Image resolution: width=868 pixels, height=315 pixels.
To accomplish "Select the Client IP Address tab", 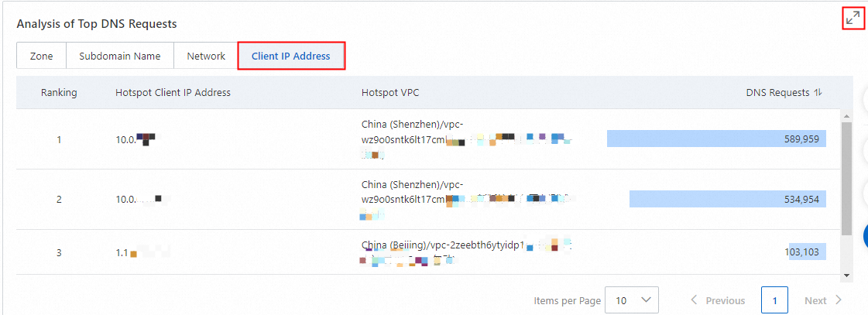I will [290, 56].
